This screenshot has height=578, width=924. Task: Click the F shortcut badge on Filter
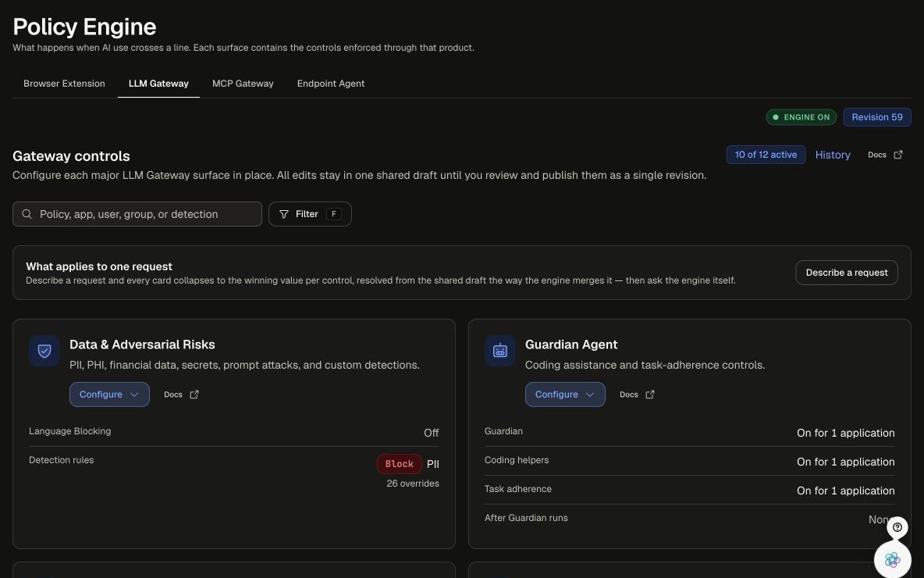click(x=333, y=214)
